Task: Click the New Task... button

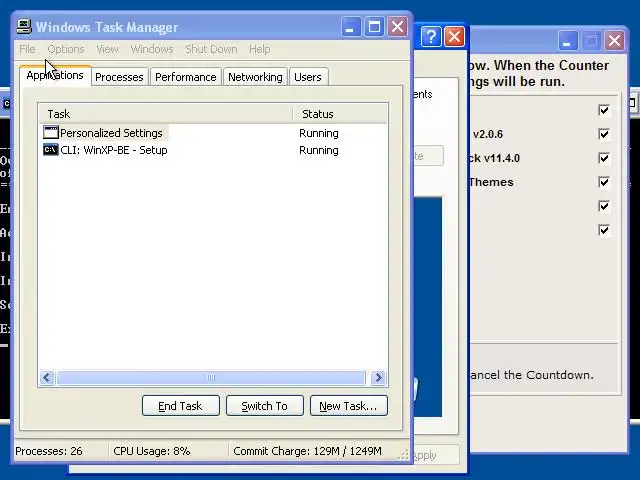Action: pyautogui.click(x=348, y=406)
